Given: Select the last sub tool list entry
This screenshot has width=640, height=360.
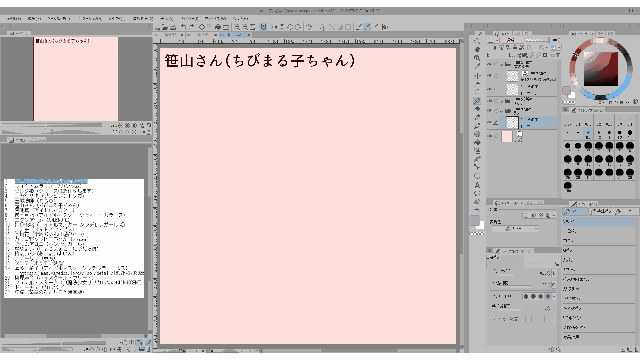Looking at the screenshot, I should [x=598, y=338].
